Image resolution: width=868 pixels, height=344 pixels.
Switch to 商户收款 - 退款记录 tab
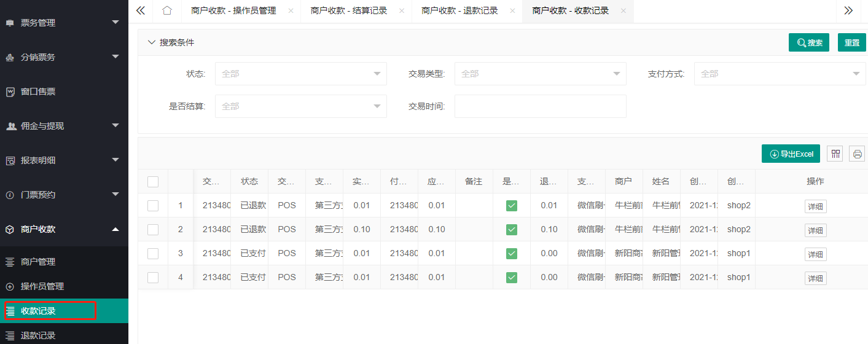pos(459,11)
